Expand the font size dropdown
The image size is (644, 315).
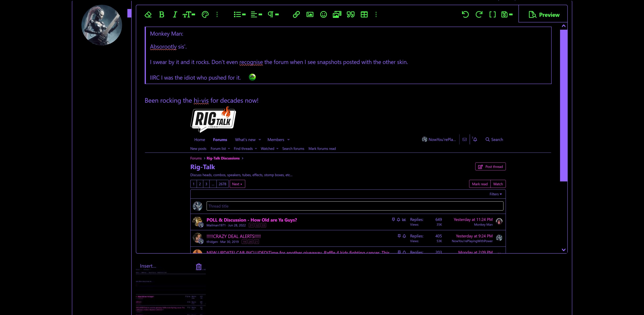click(189, 15)
